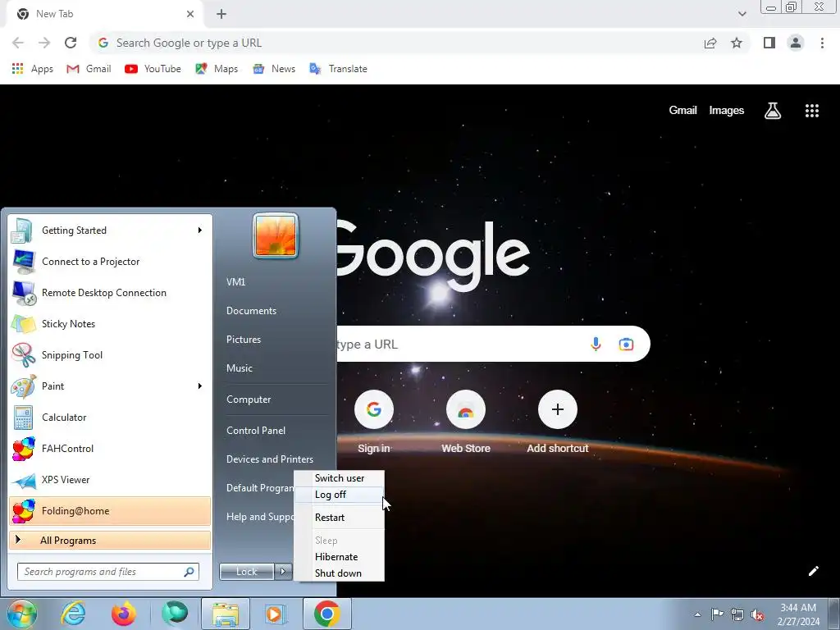Launch FAHControl
The image size is (840, 630).
[x=110, y=449]
